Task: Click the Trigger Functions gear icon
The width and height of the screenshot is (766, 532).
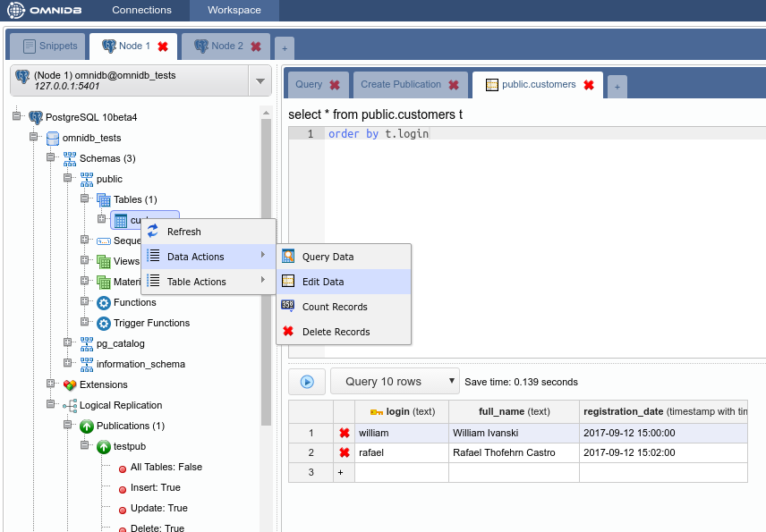Action: [104, 324]
